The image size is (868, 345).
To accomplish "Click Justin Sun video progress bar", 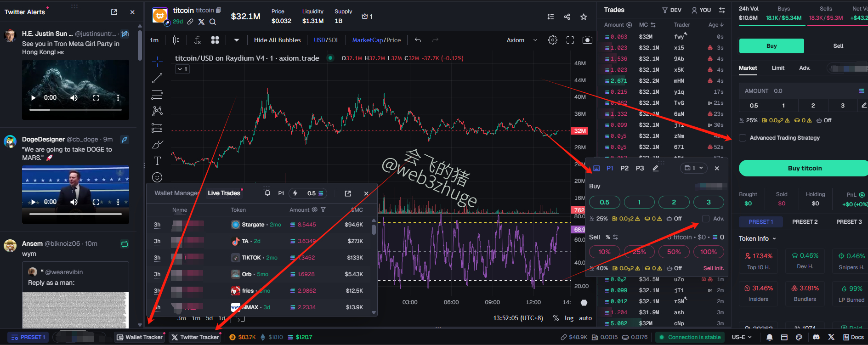I will pyautogui.click(x=75, y=110).
